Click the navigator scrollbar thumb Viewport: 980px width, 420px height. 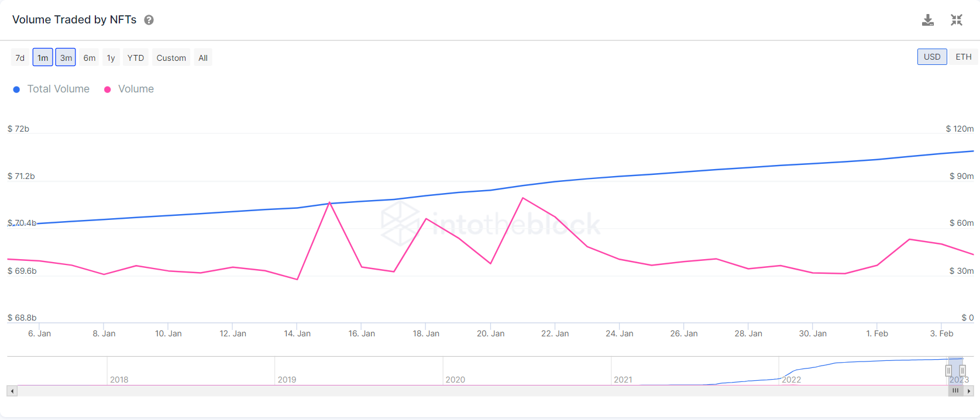tap(955, 391)
